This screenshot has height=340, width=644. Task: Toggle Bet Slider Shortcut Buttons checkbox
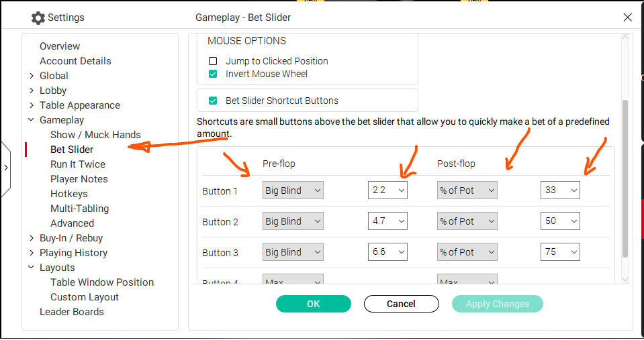pos(213,101)
